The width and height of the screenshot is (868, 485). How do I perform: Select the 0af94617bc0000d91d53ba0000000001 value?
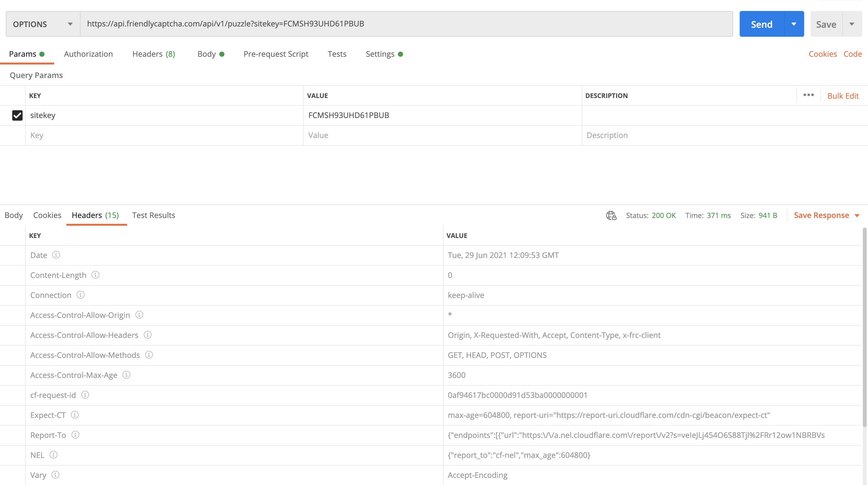517,395
